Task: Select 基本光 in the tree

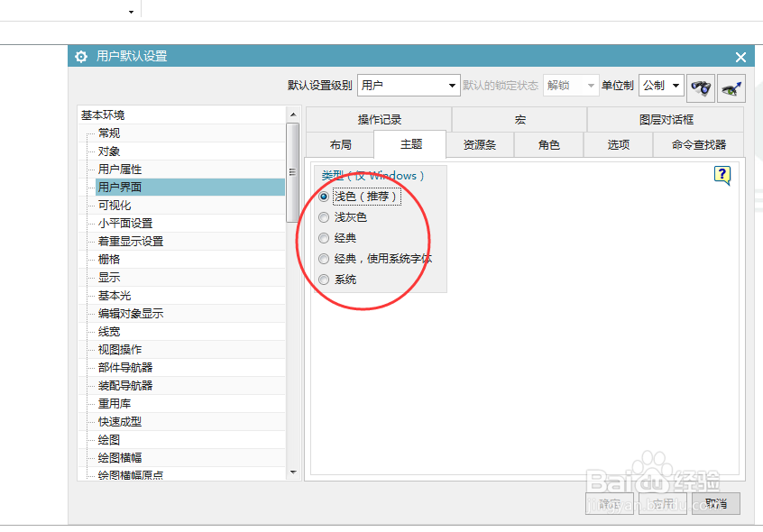Action: 115,295
